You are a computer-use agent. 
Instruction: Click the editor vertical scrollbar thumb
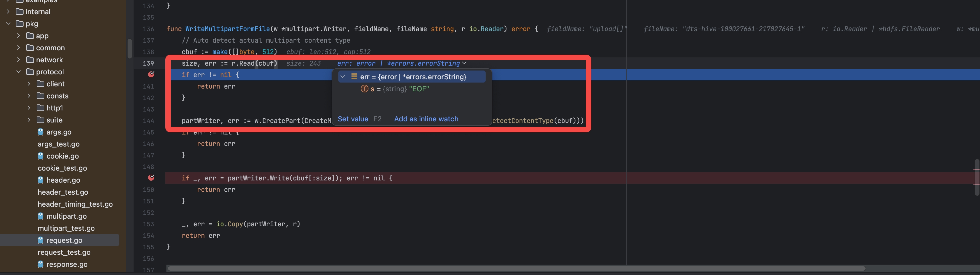click(x=976, y=177)
